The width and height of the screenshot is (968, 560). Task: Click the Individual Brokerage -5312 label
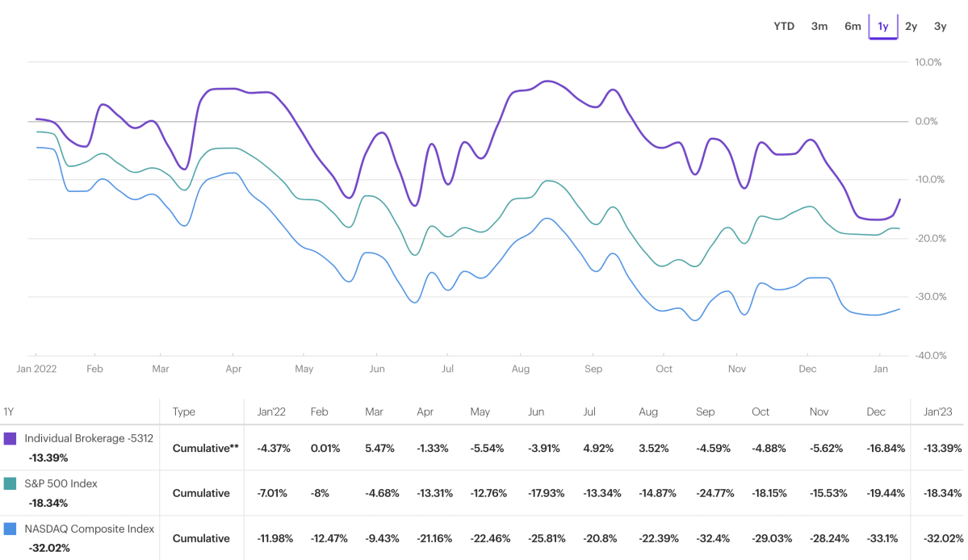89,438
